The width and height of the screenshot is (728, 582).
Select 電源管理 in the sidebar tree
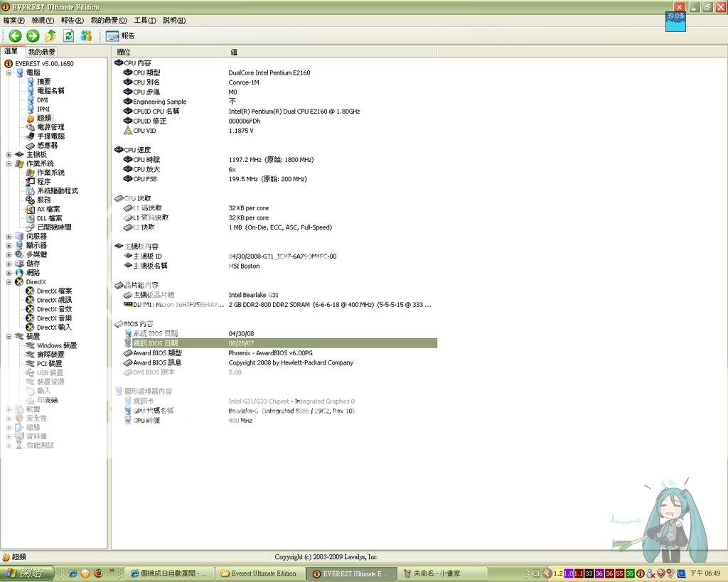[50, 127]
